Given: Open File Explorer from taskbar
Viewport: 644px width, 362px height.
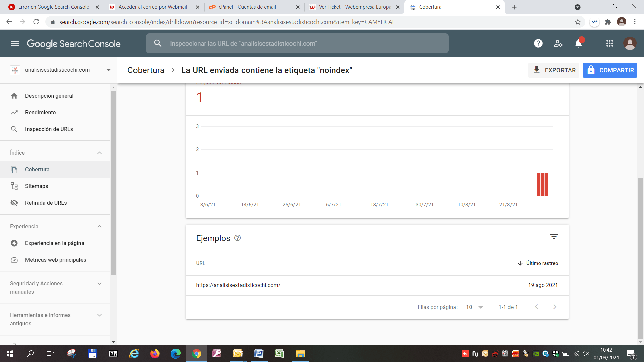Looking at the screenshot, I should 300,354.
